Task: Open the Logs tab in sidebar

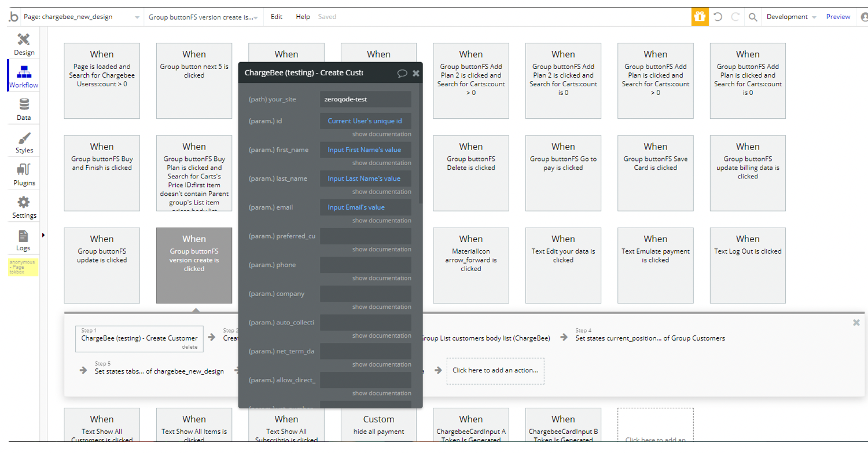Action: [x=24, y=240]
